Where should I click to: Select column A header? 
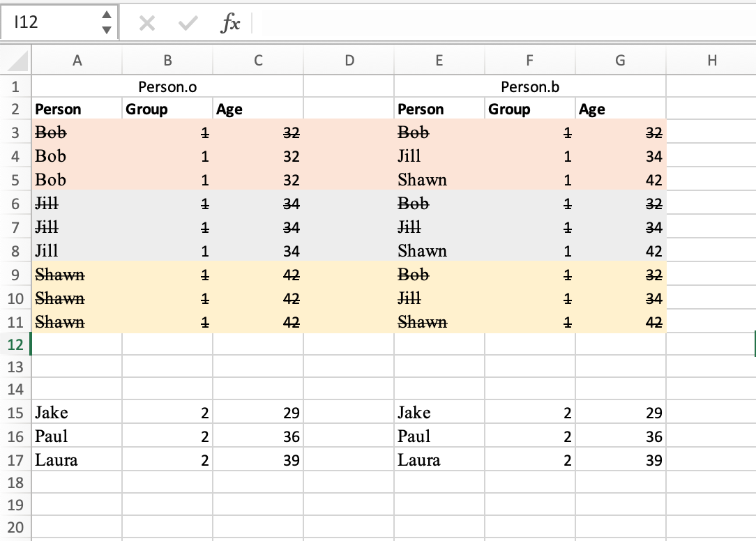pyautogui.click(x=77, y=60)
